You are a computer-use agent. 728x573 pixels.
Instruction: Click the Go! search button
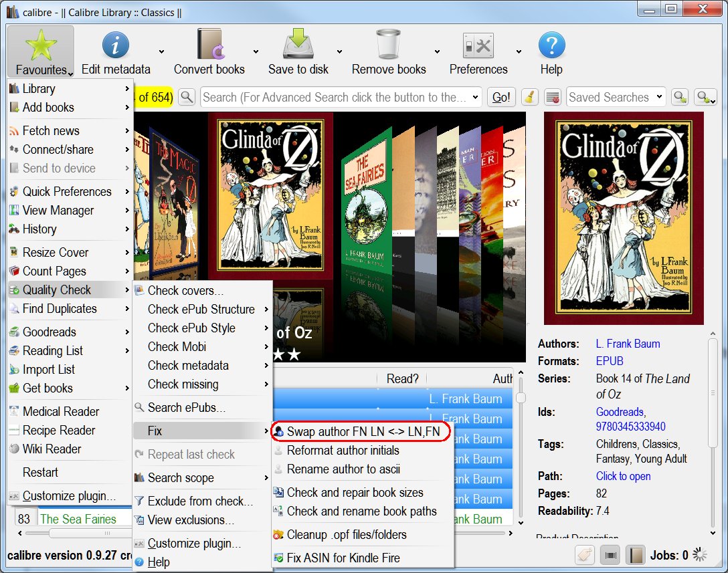click(501, 97)
